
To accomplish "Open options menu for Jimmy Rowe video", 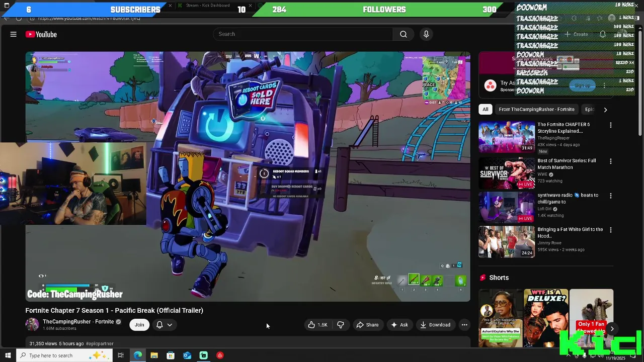I will (x=611, y=230).
